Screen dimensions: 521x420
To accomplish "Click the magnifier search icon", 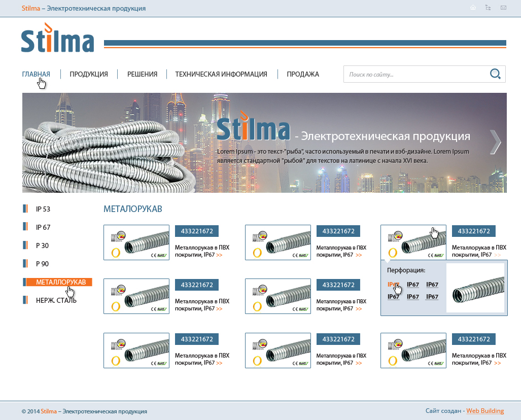I will (495, 74).
